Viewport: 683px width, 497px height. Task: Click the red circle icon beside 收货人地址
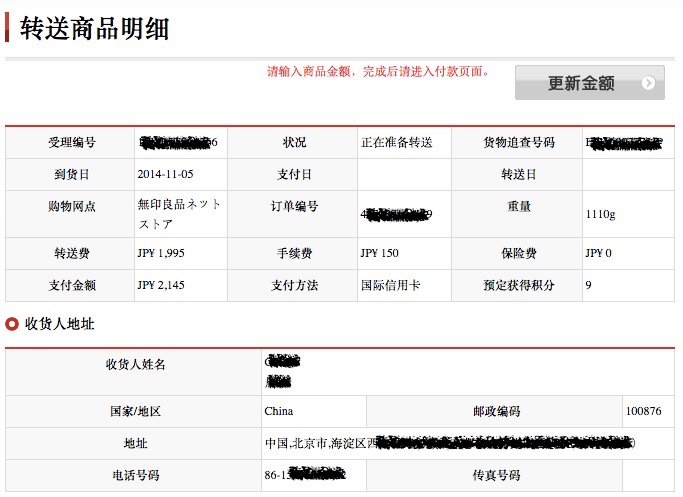pos(12,324)
